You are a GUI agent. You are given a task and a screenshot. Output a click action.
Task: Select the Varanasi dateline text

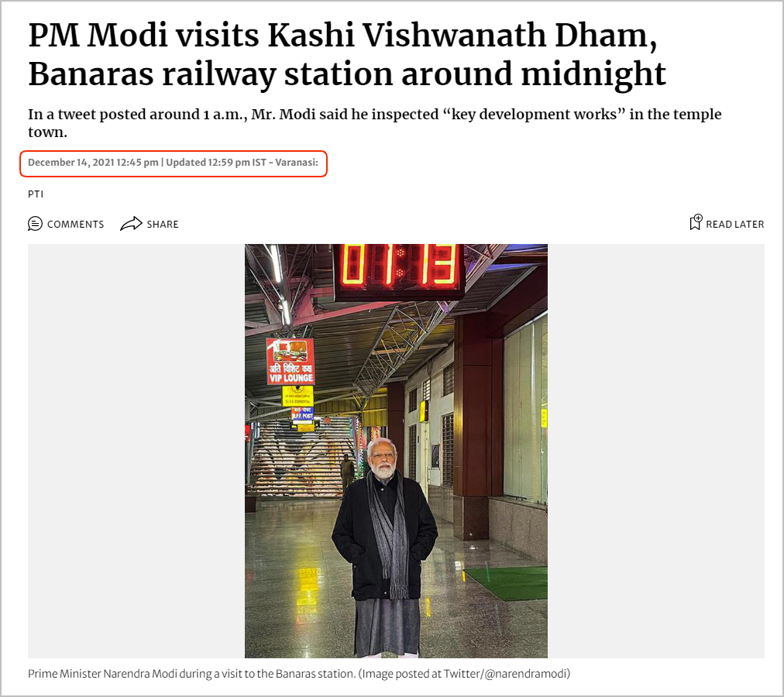click(297, 163)
